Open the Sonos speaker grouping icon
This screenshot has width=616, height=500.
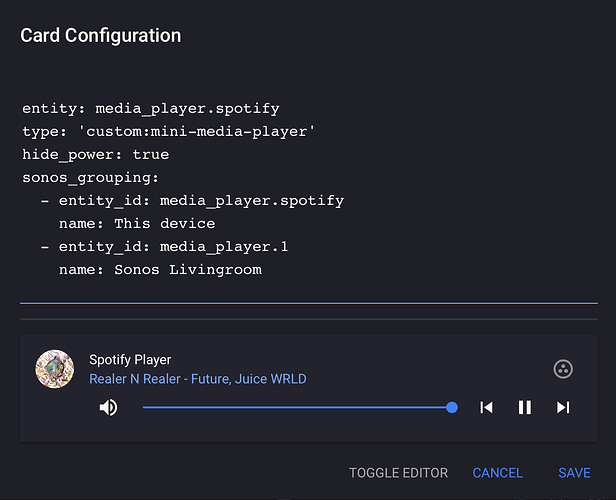pos(563,369)
